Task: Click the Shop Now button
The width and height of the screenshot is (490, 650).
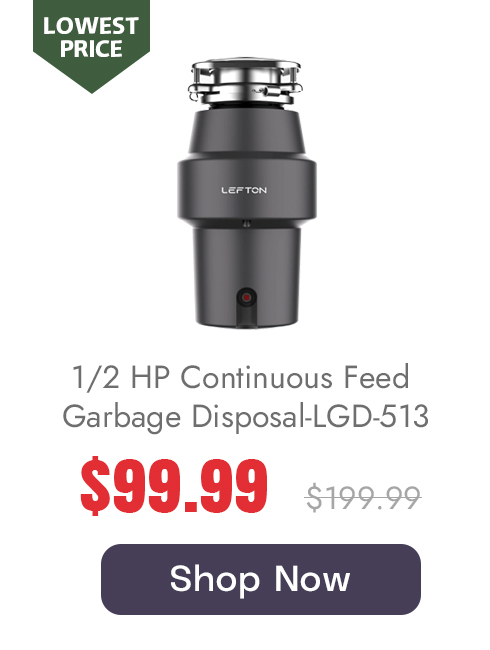Action: [x=261, y=579]
